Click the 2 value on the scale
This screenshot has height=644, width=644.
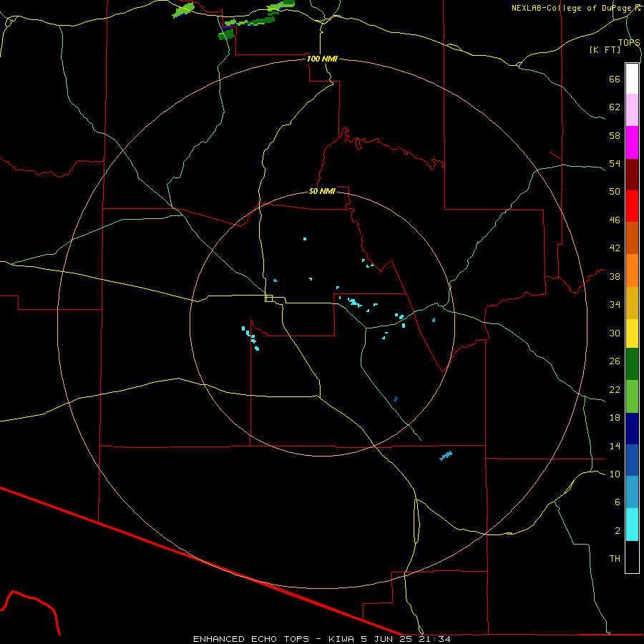tap(617, 530)
